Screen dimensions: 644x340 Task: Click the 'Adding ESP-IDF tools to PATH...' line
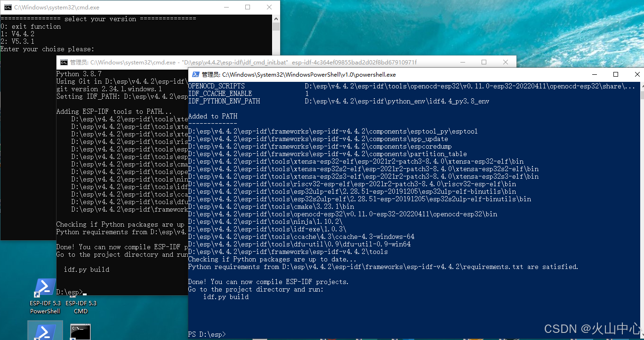pyautogui.click(x=114, y=111)
